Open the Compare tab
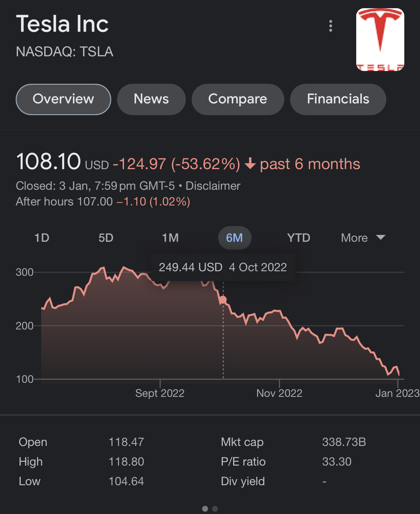 238,99
